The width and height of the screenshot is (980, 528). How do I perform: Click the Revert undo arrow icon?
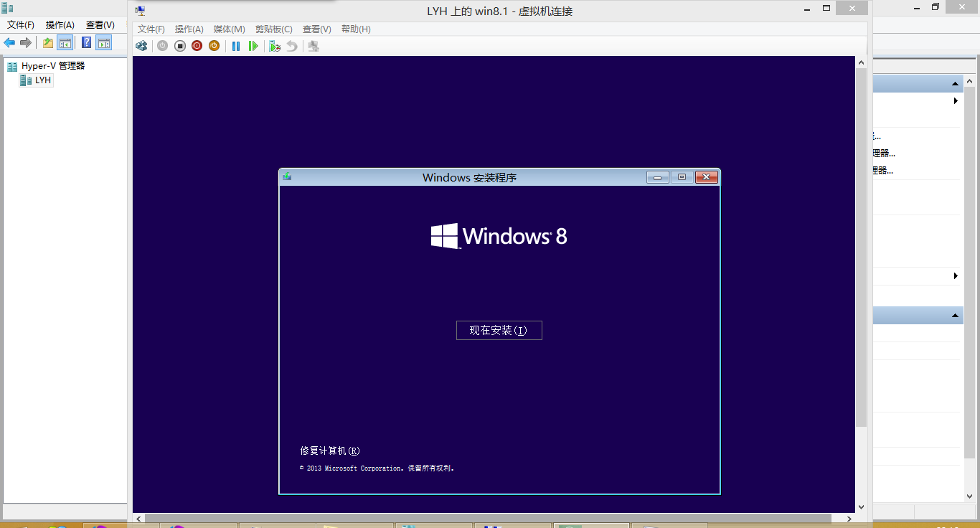click(x=291, y=46)
